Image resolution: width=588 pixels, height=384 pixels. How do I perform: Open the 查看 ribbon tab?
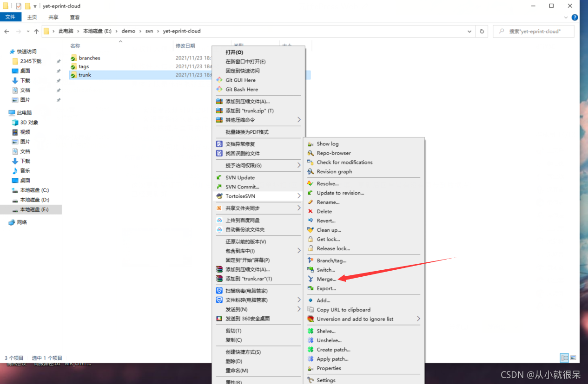pos(75,17)
